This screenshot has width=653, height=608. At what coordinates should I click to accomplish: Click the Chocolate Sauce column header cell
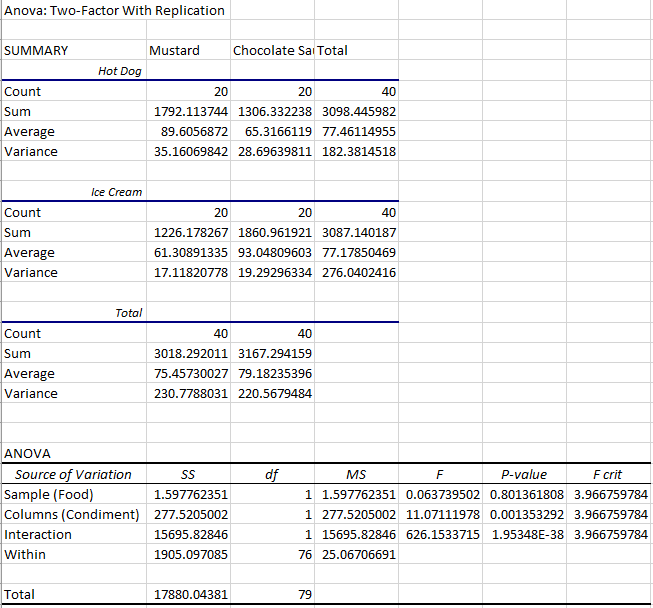(272, 51)
